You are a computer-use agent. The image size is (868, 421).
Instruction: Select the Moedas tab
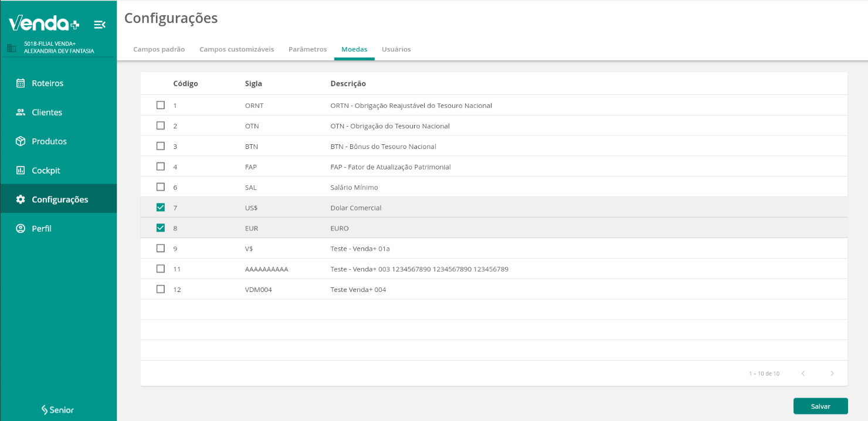[x=354, y=49]
